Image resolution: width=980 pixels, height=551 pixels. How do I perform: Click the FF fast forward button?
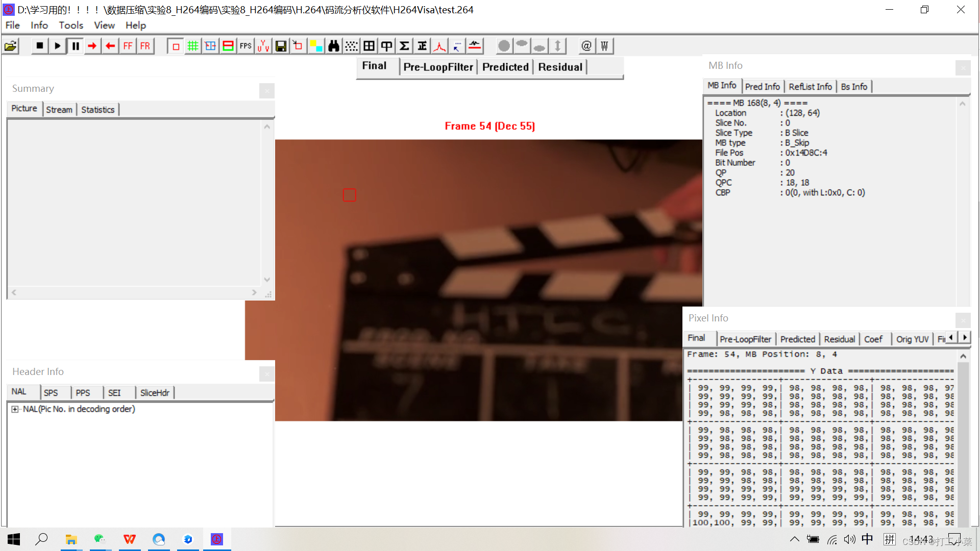click(x=128, y=46)
